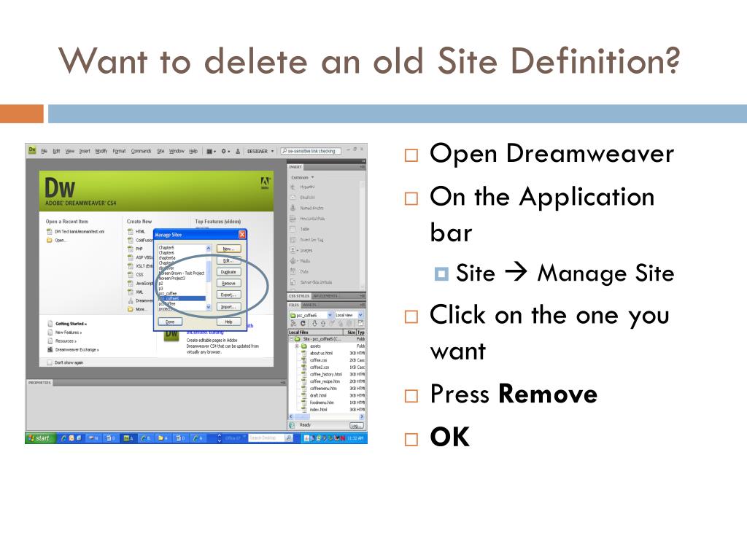Click the search field in application bar
The height and width of the screenshot is (560, 747).
pos(311,151)
